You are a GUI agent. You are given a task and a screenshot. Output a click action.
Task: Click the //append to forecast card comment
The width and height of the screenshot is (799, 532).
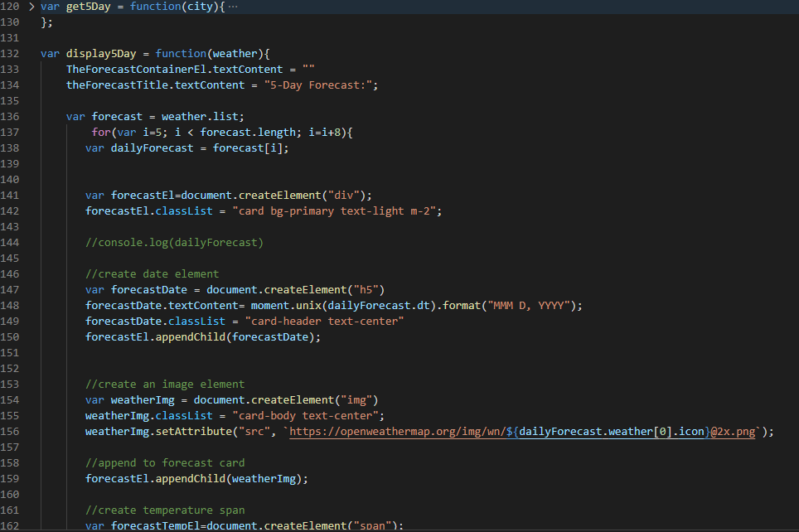tap(165, 463)
